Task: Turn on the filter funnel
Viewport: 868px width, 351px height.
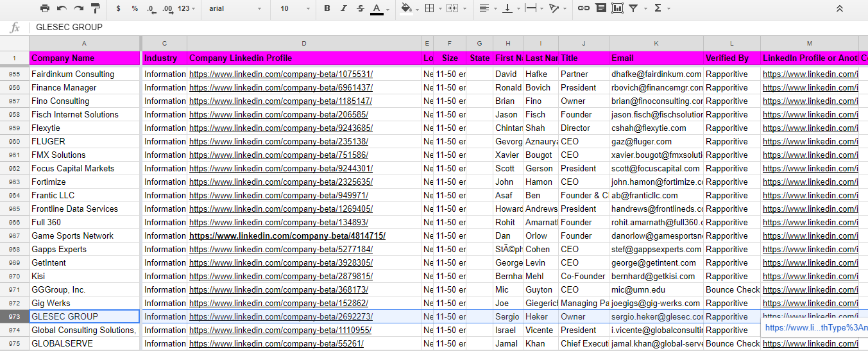Action: click(x=633, y=8)
